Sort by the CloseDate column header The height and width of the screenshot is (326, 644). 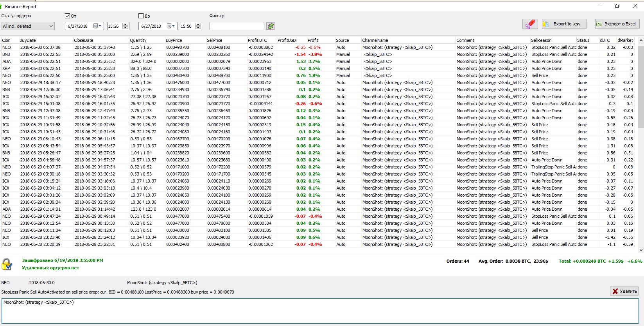[x=101, y=40]
